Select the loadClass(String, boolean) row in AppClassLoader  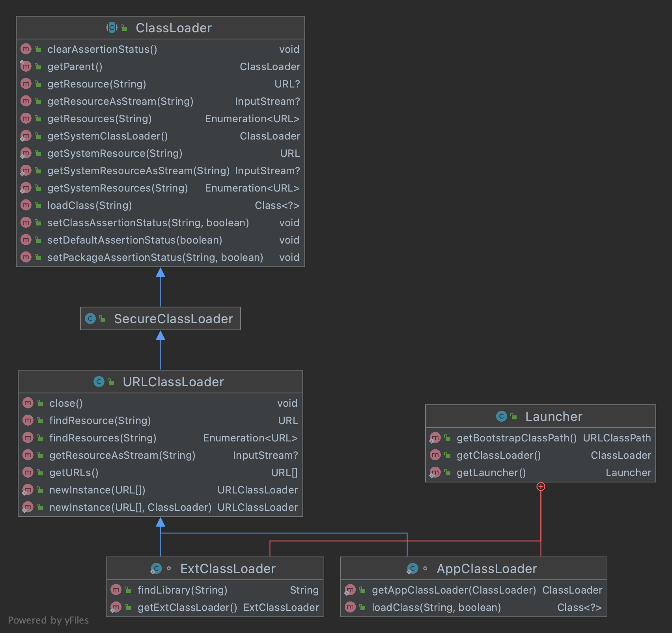click(x=474, y=607)
